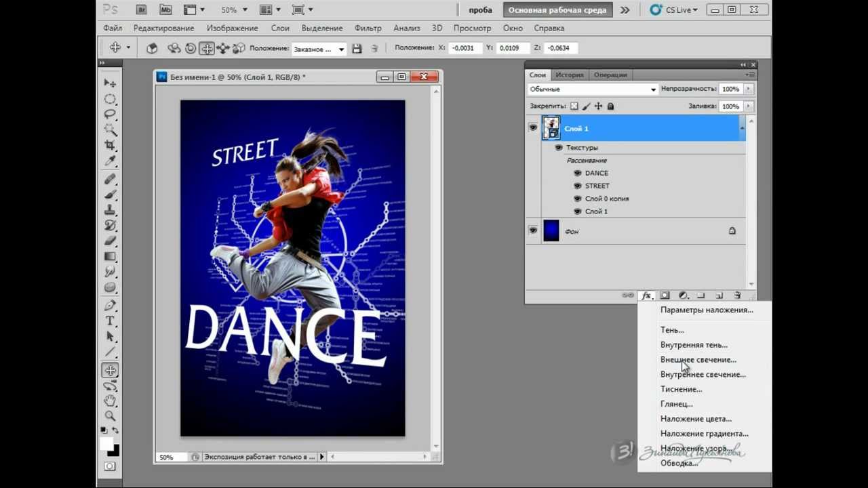This screenshot has width=868, height=488.
Task: Select the Eraser tool
Action: [110, 241]
